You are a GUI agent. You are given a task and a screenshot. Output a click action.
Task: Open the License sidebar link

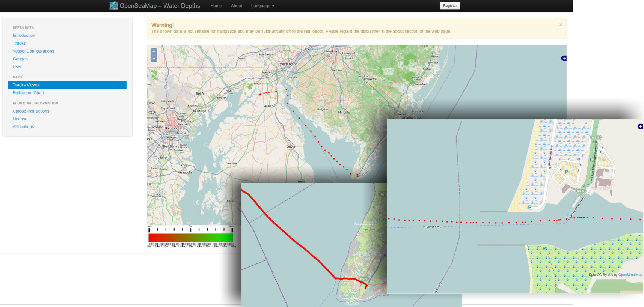click(20, 119)
